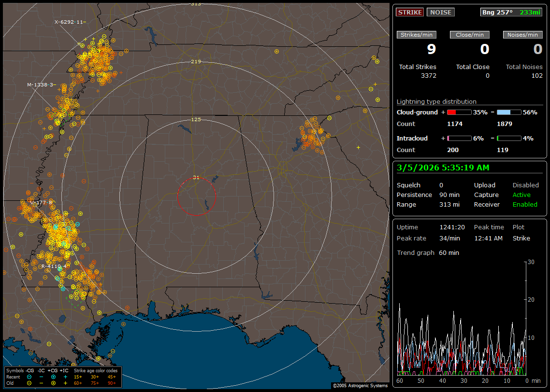Click the recent +IC cyan plus symbol

[x=65, y=377]
